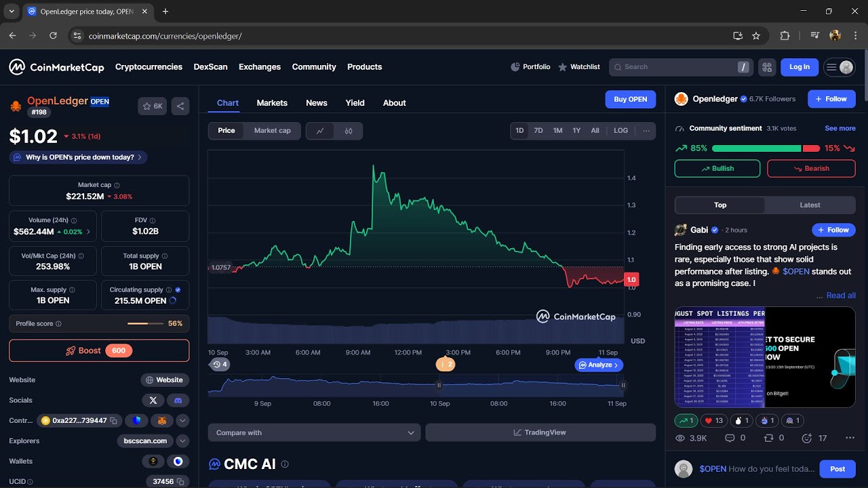
Task: Set chart range to All
Action: (595, 131)
